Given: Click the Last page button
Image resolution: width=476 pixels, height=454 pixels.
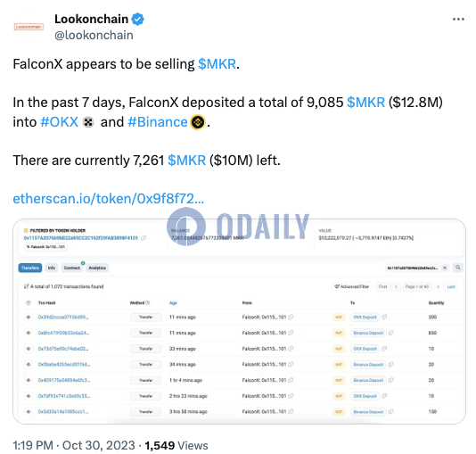Looking at the screenshot, I should pyautogui.click(x=451, y=286).
